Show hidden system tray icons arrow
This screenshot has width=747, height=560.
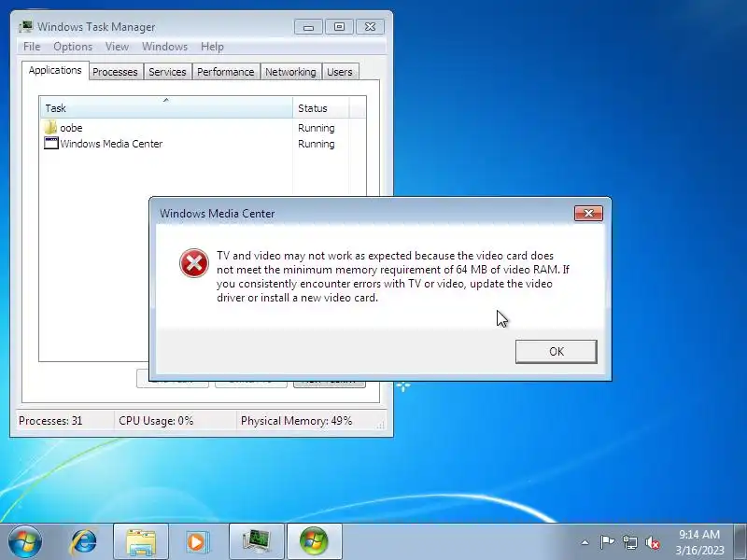click(585, 542)
